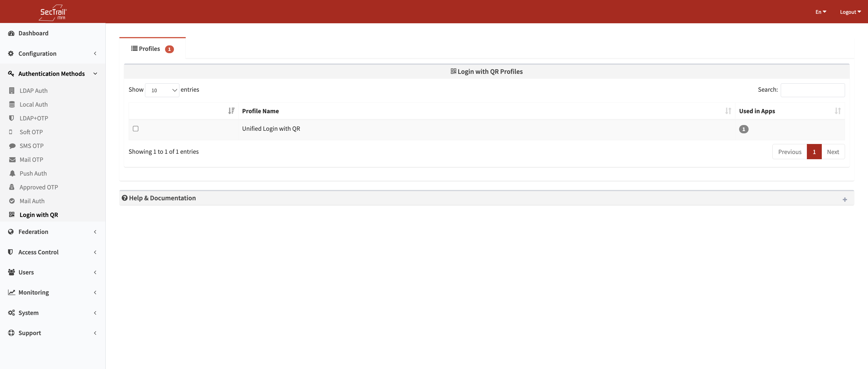Click the Mail OTP envelope icon

pyautogui.click(x=12, y=159)
